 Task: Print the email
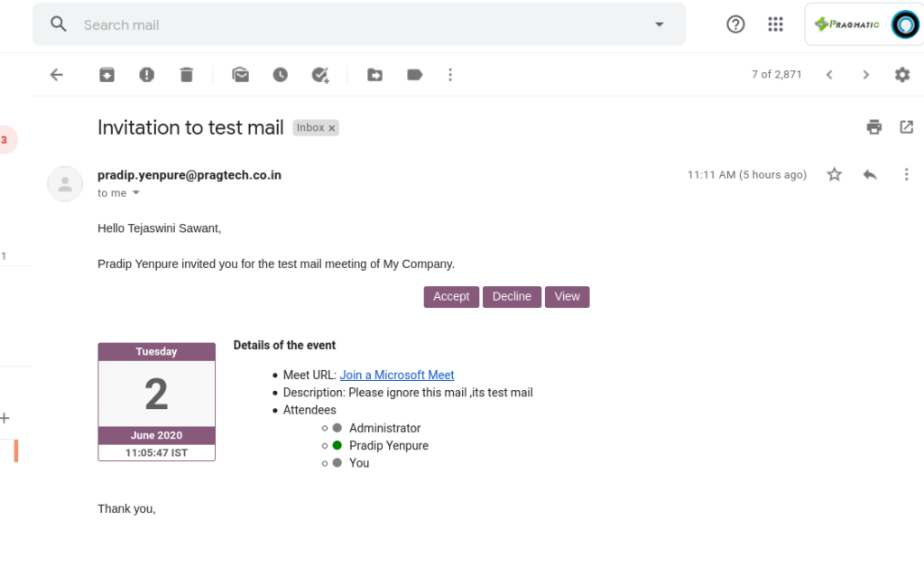(x=873, y=126)
